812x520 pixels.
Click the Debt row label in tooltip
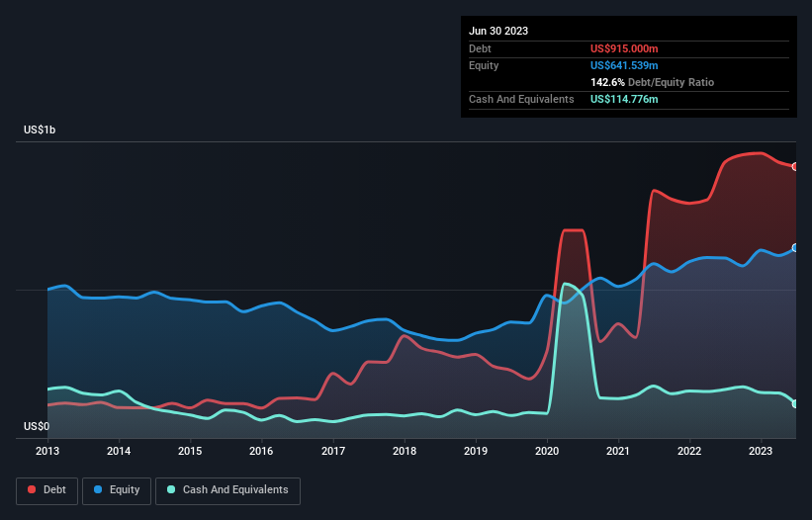pyautogui.click(x=480, y=48)
